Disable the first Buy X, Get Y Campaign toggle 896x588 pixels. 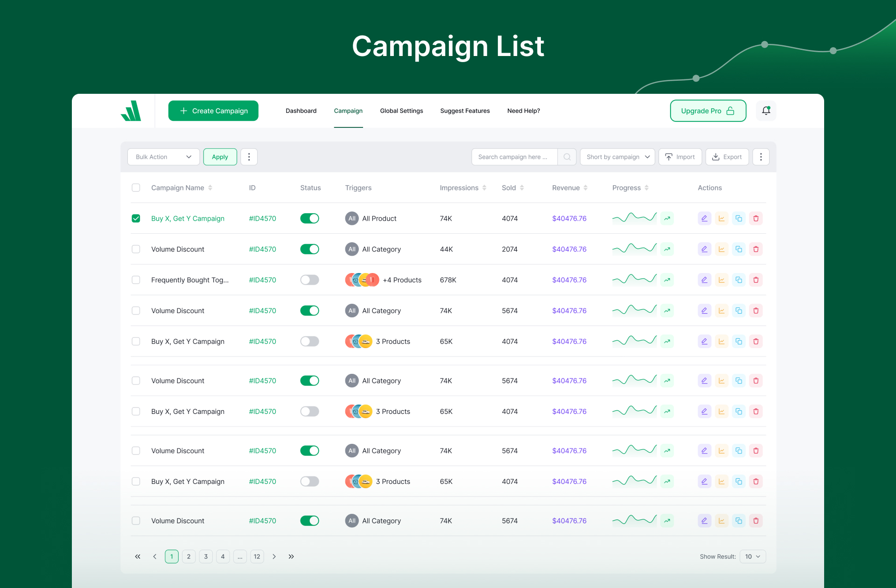[309, 218]
